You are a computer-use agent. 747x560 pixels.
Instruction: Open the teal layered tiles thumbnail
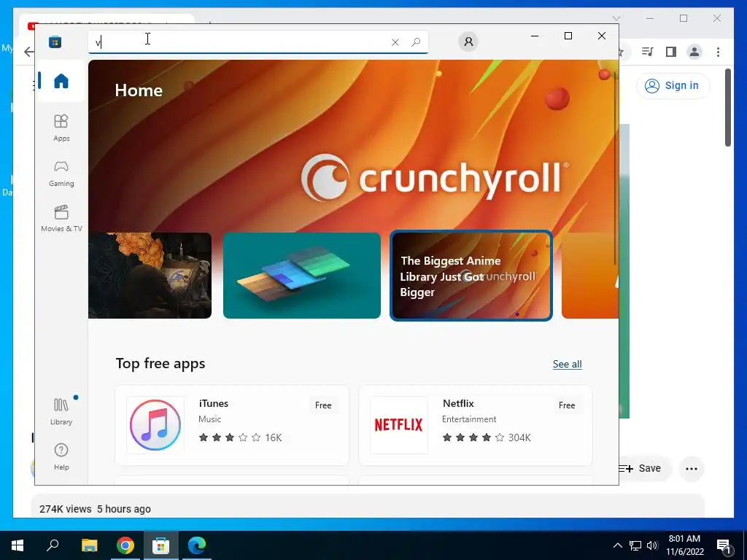pos(301,276)
